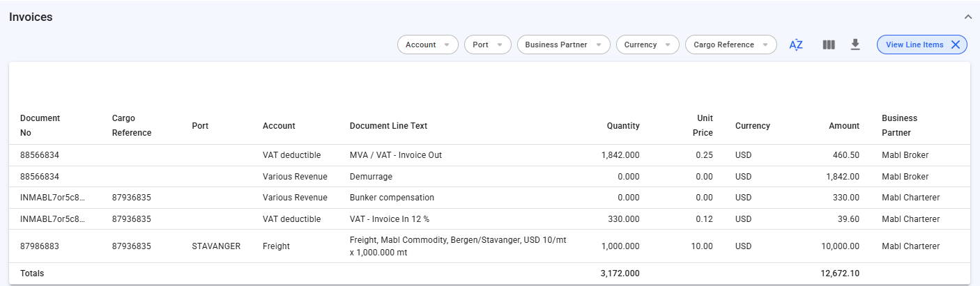Select the MVA / VAT - Invoice Out row

395,155
